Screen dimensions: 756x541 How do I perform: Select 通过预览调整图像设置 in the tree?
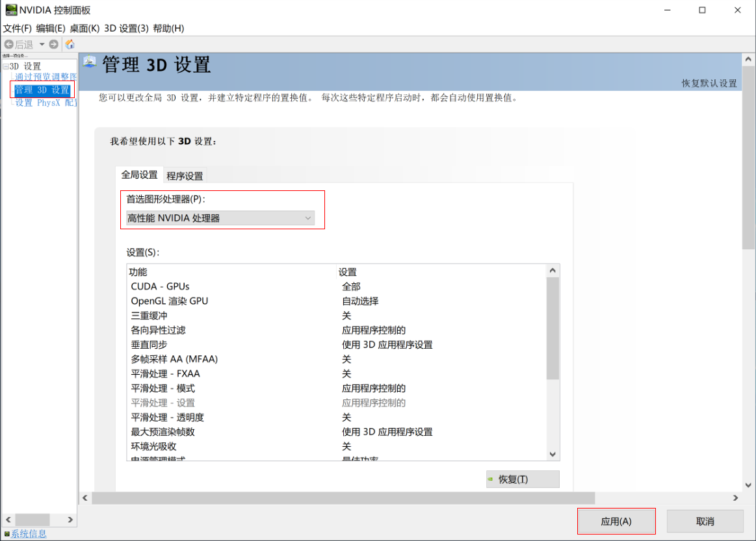click(x=46, y=77)
